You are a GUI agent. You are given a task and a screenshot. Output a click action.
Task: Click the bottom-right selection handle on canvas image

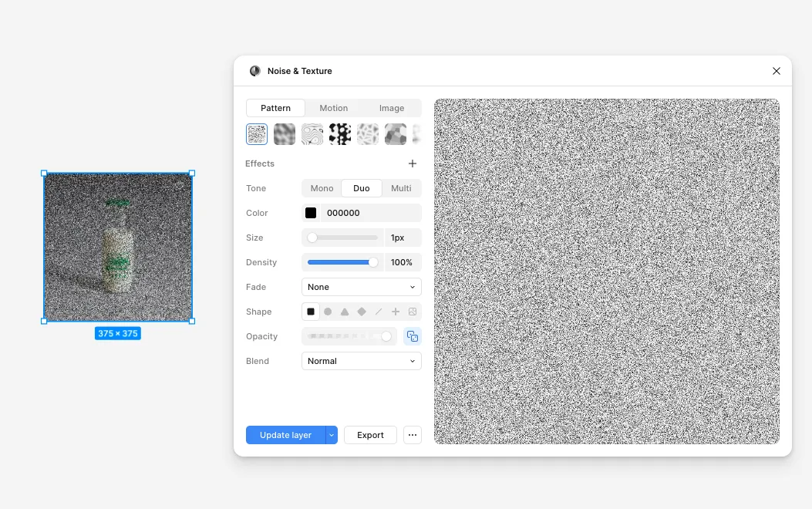[x=192, y=322]
